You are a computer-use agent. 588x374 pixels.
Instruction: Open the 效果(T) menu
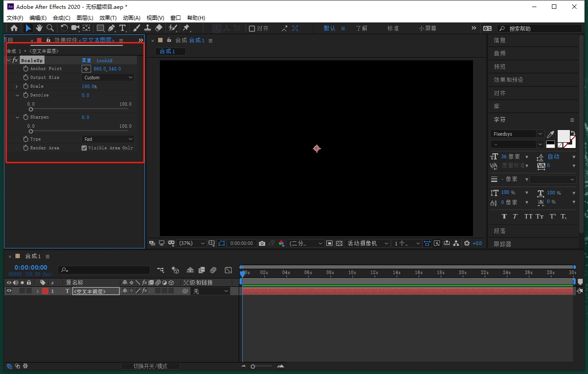pos(108,18)
